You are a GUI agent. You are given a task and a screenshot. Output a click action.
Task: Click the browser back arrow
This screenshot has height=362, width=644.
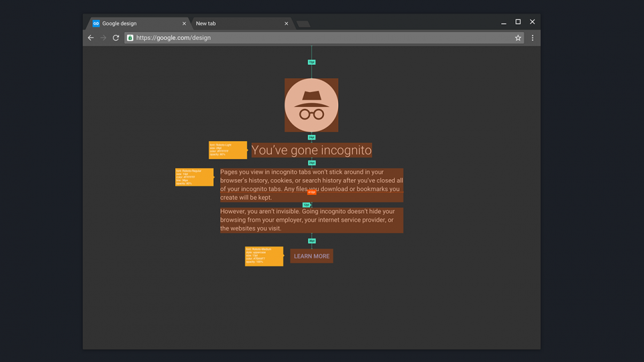(91, 38)
